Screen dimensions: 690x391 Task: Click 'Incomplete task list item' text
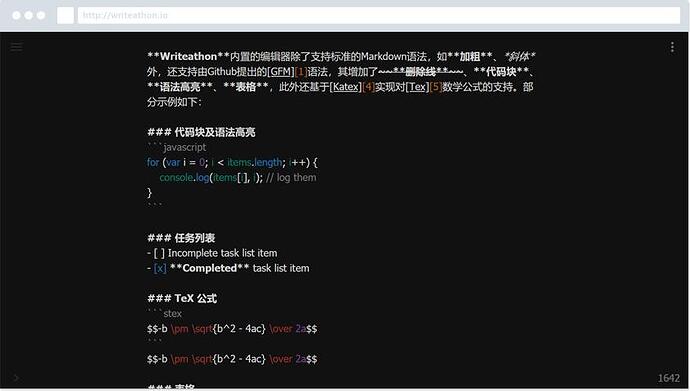click(222, 253)
